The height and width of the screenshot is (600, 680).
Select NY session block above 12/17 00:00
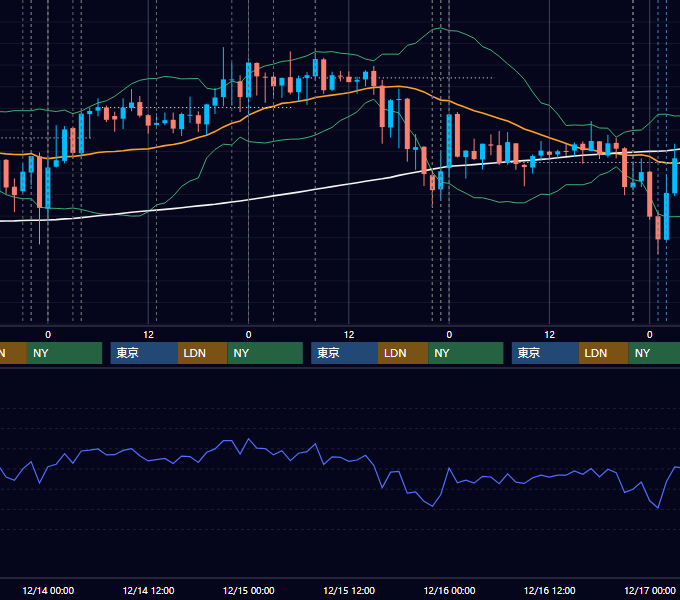tap(654, 353)
